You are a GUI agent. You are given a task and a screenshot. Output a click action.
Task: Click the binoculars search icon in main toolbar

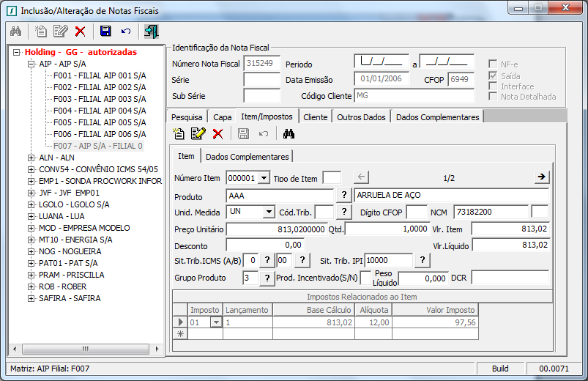coord(16,31)
